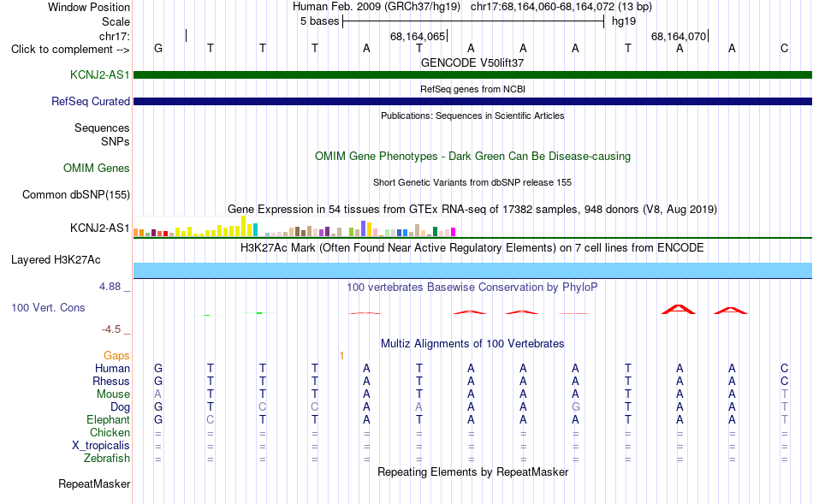This screenshot has width=813, height=504.
Task: Click the '5 bases' scale label
Action: click(x=319, y=21)
